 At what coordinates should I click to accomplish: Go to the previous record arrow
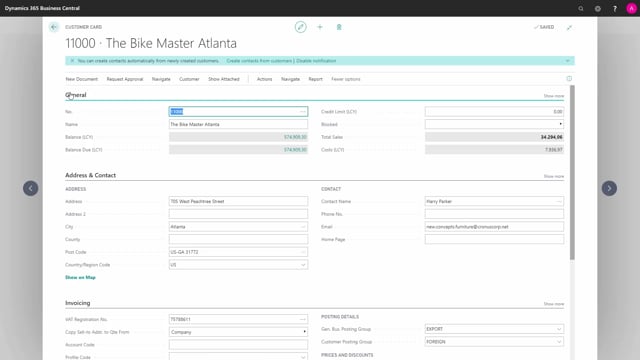[31, 188]
